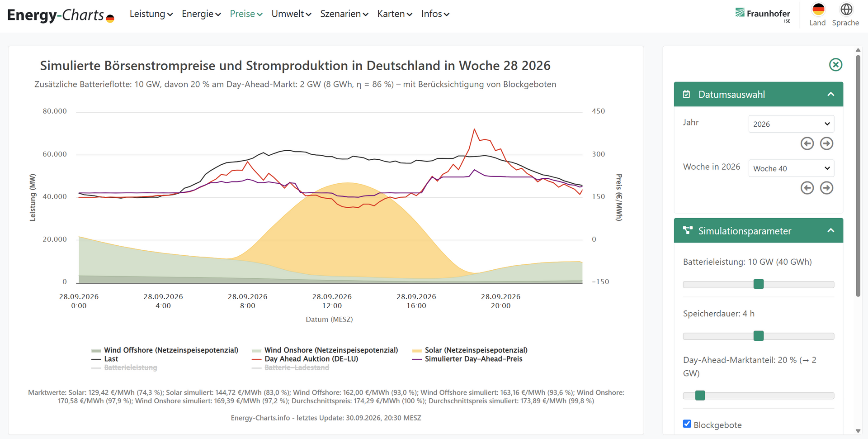Toggle Day Ahead Auktion legend series

tap(305, 359)
